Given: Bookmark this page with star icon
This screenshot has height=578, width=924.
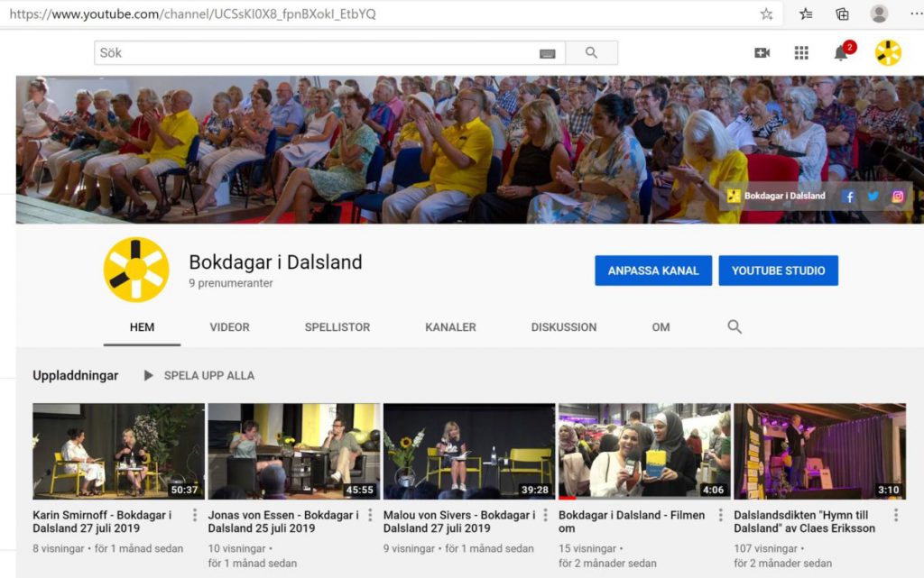Looking at the screenshot, I should click(766, 14).
